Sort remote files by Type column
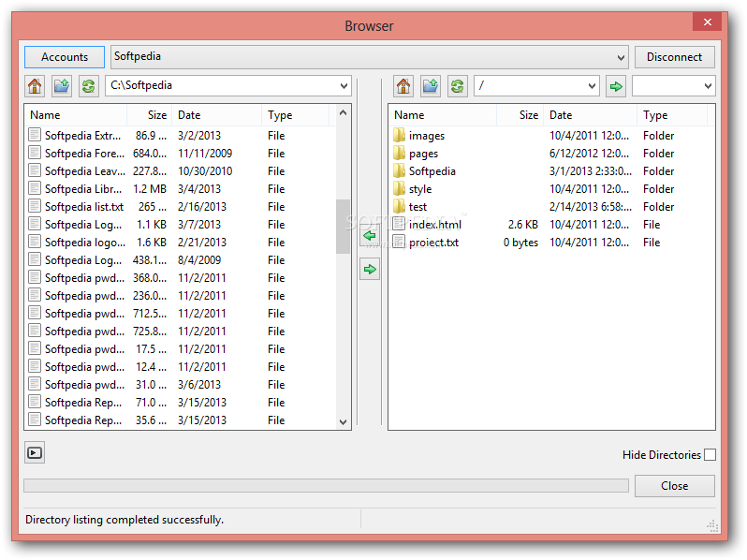 pos(672,115)
